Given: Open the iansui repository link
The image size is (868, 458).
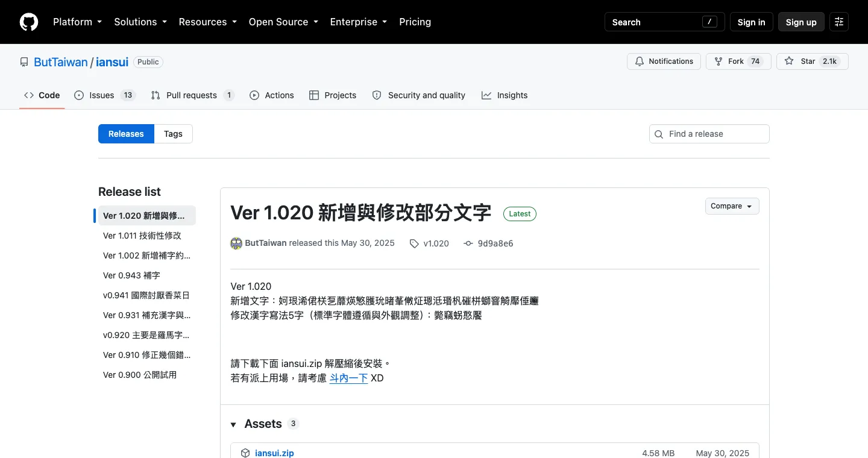Looking at the screenshot, I should pyautogui.click(x=112, y=61).
